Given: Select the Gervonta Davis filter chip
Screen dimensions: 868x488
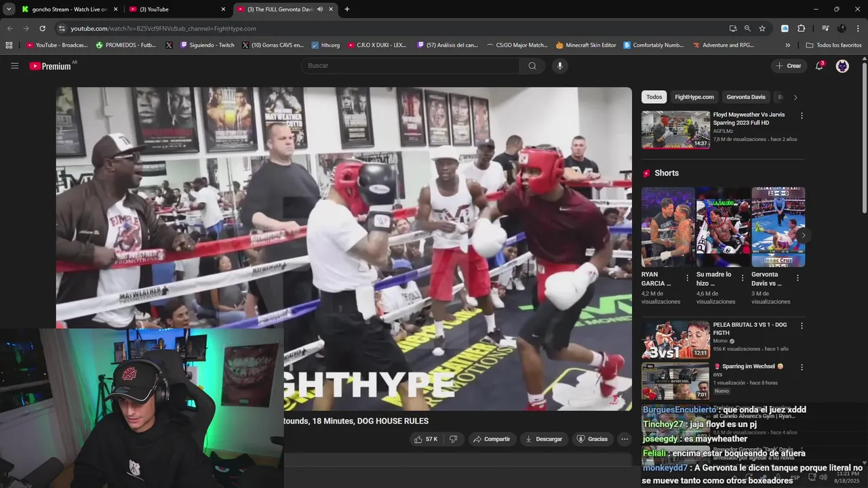Looking at the screenshot, I should (x=745, y=97).
